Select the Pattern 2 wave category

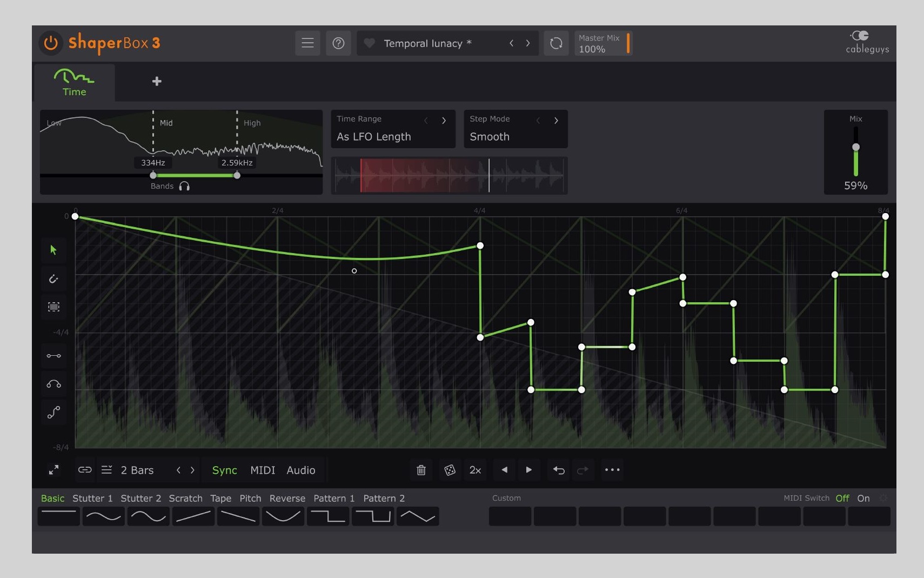point(384,499)
